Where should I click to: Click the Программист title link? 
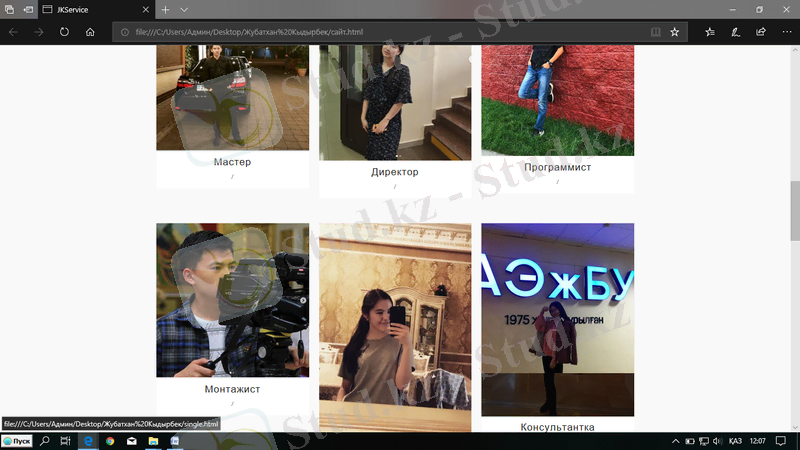click(x=558, y=167)
